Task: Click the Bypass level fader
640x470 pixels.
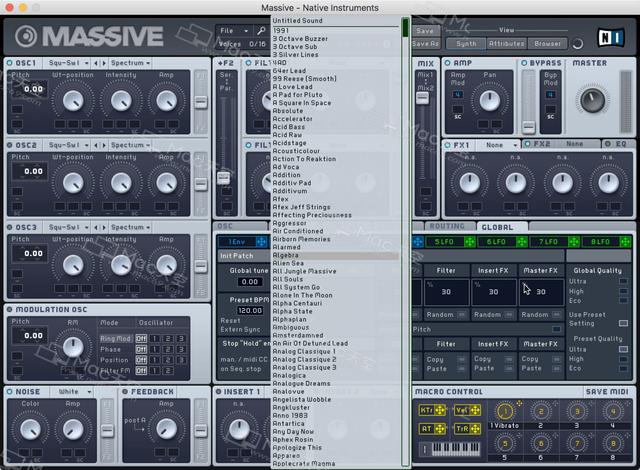Action: point(528,126)
